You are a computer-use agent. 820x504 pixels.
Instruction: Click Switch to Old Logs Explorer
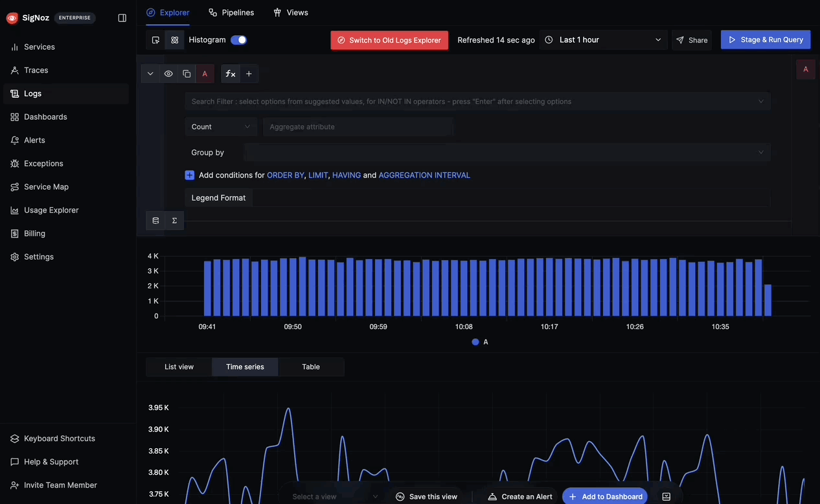click(x=389, y=40)
